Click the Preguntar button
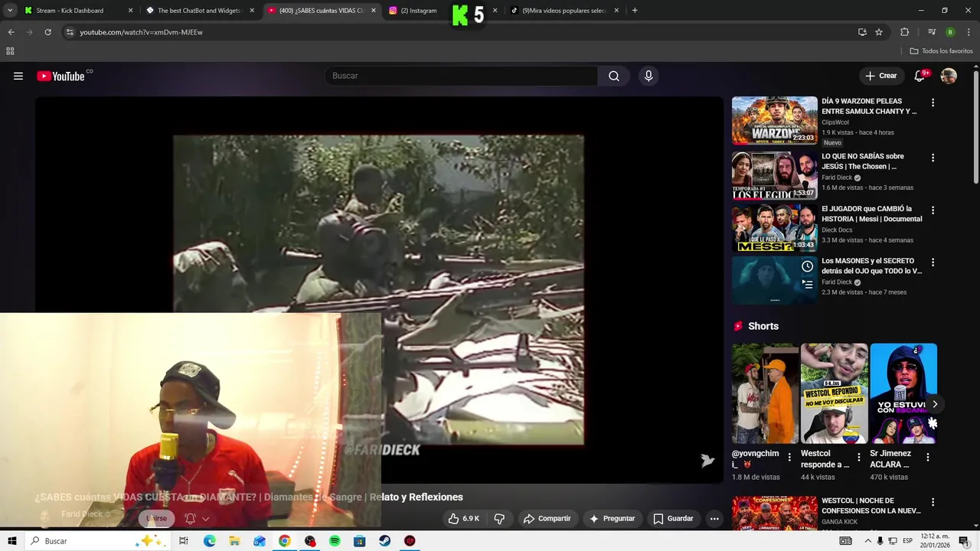 pyautogui.click(x=612, y=518)
